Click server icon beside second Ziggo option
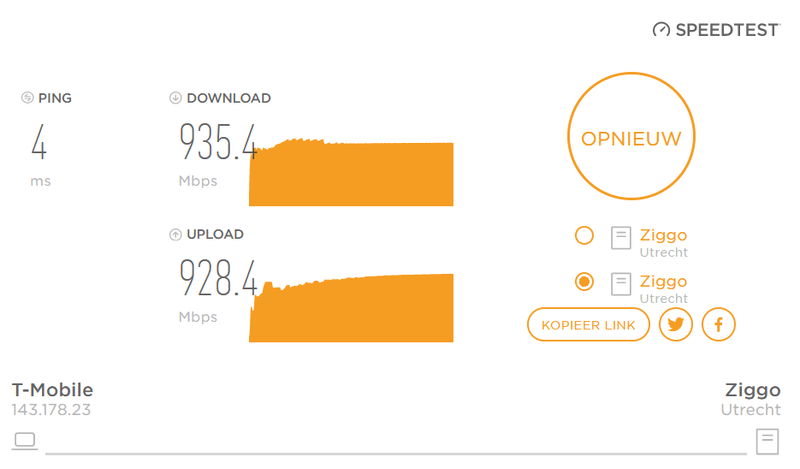 621,283
